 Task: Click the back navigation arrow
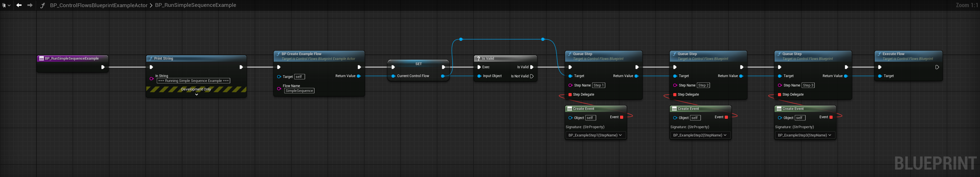click(19, 5)
